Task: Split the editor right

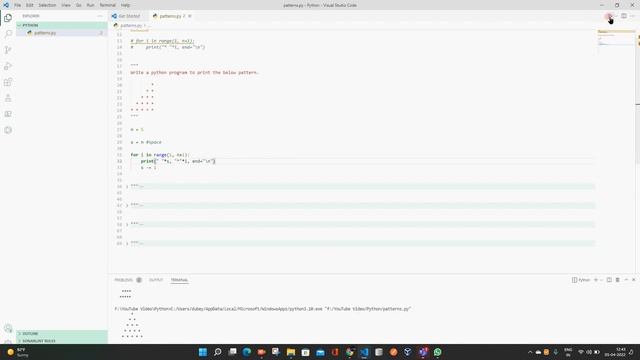Action: pos(624,16)
